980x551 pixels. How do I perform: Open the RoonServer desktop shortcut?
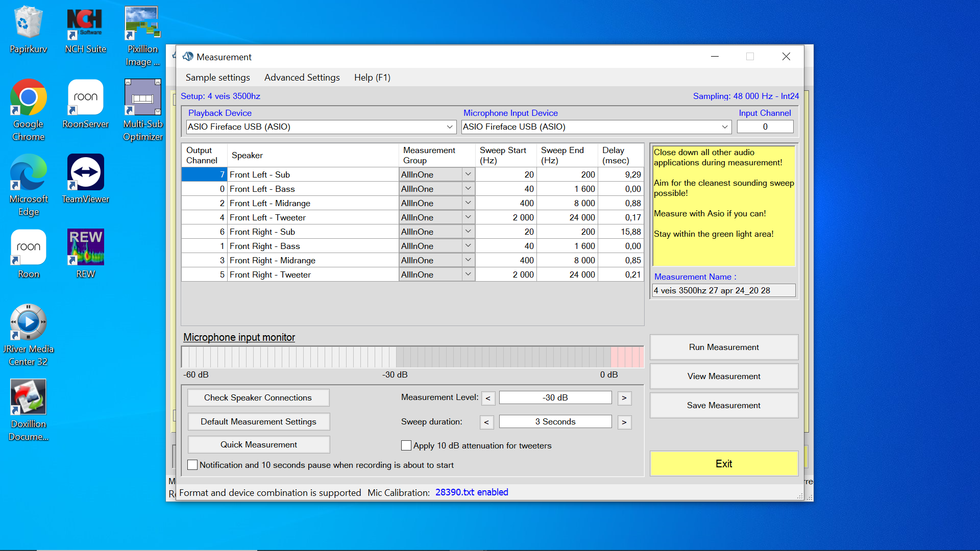coord(85,98)
